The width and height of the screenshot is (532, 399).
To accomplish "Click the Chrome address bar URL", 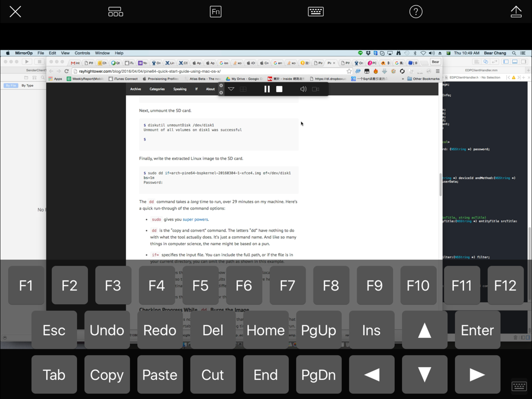I will [x=149, y=71].
